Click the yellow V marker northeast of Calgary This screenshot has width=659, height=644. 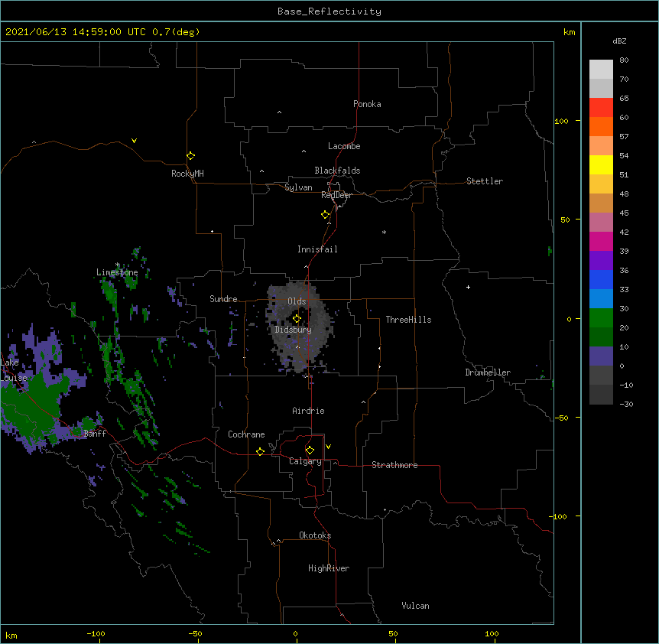tap(328, 447)
